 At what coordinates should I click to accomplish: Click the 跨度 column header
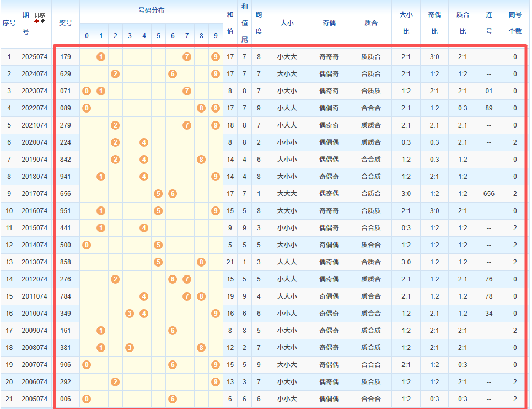(x=259, y=23)
